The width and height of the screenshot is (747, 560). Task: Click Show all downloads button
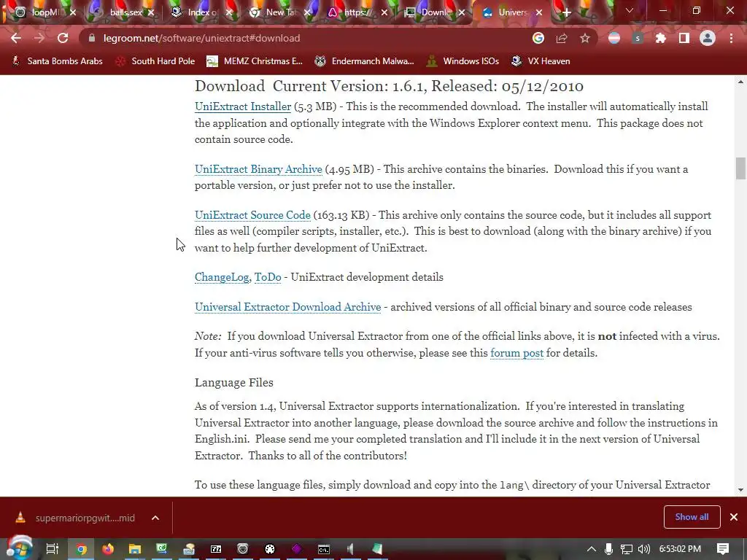tap(692, 517)
